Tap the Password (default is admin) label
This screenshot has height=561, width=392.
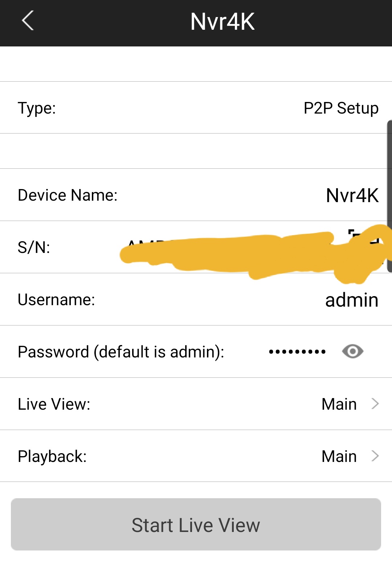tap(121, 352)
